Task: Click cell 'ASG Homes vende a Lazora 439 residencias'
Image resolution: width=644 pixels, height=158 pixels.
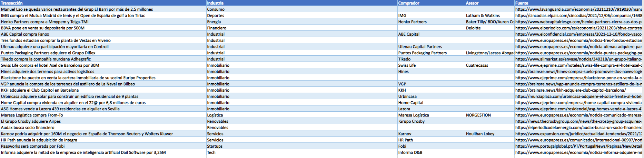Action: click(103, 109)
